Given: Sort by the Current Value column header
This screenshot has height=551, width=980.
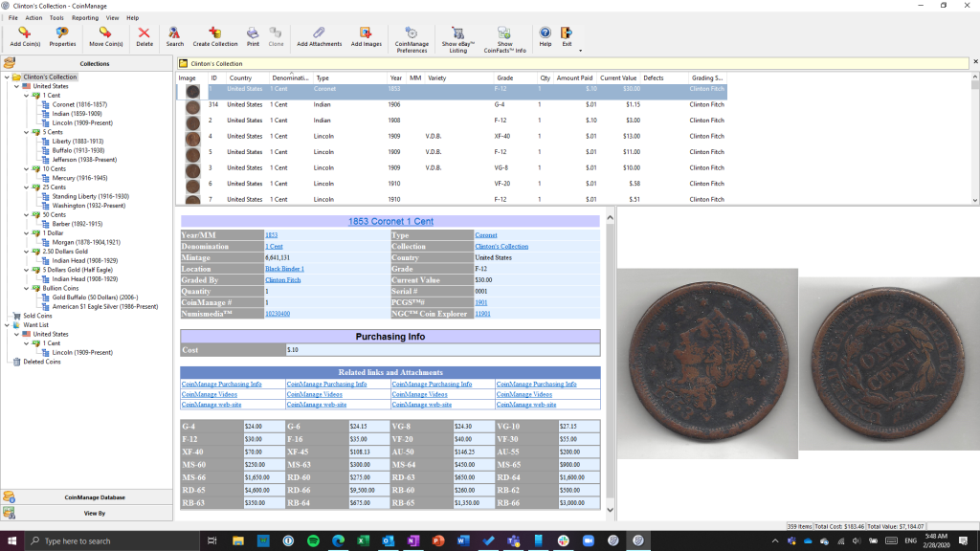Looking at the screenshot, I should (618, 78).
